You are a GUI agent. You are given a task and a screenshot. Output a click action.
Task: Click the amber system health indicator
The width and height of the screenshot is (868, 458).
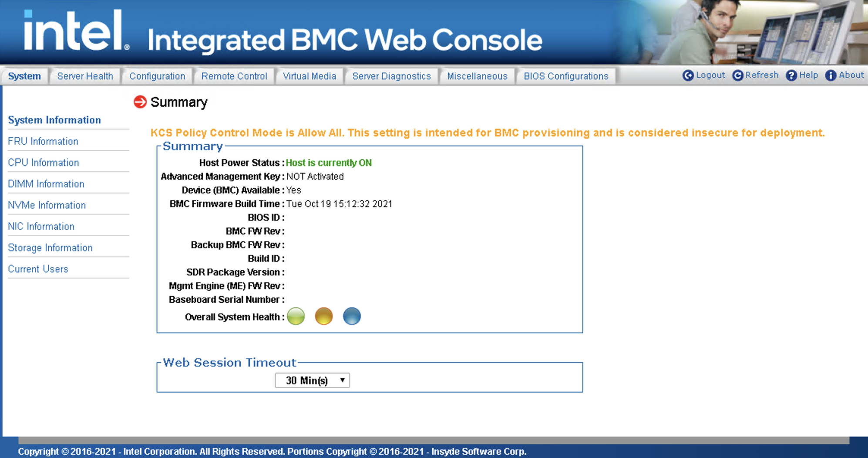point(324,316)
